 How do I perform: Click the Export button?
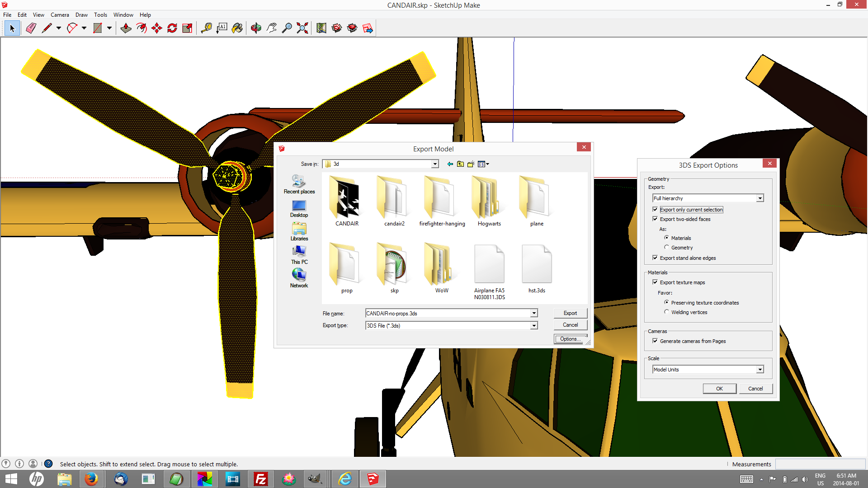point(570,313)
